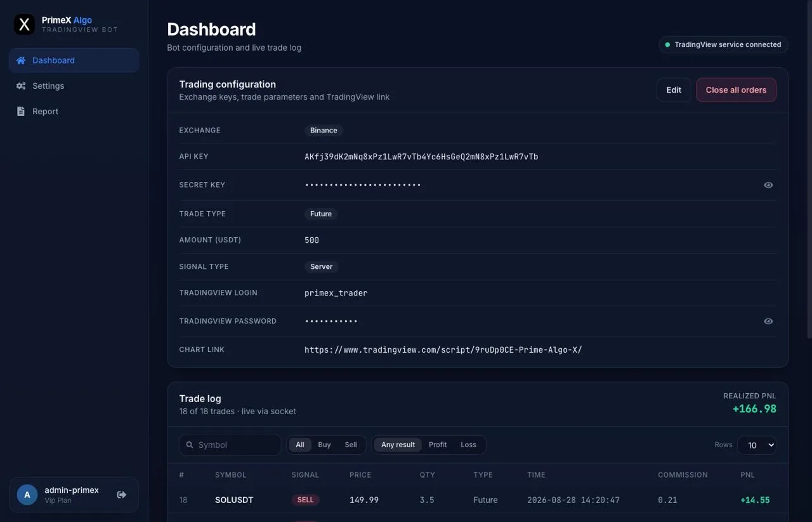This screenshot has height=522, width=812.
Task: Click the Edit configuration button
Action: 674,90
